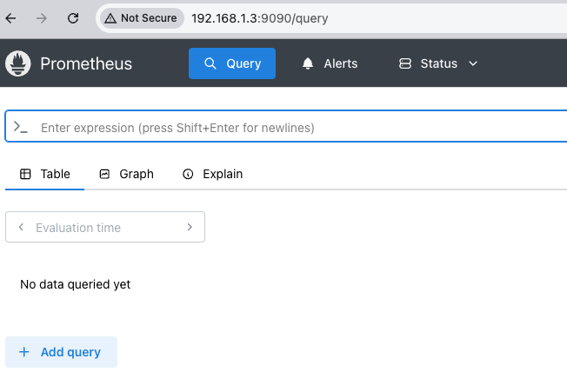
Task: Expand the Status menu chevron
Action: (473, 63)
